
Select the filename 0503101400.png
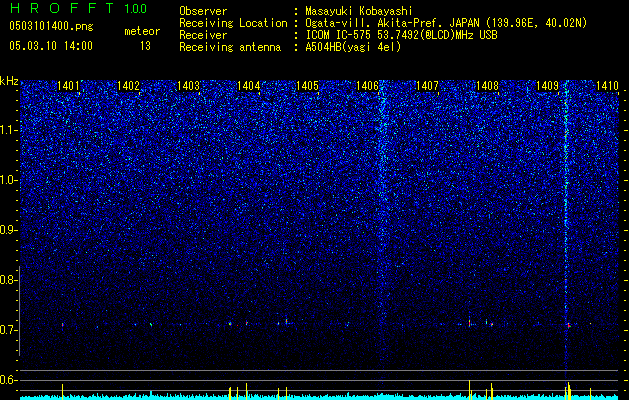point(51,27)
